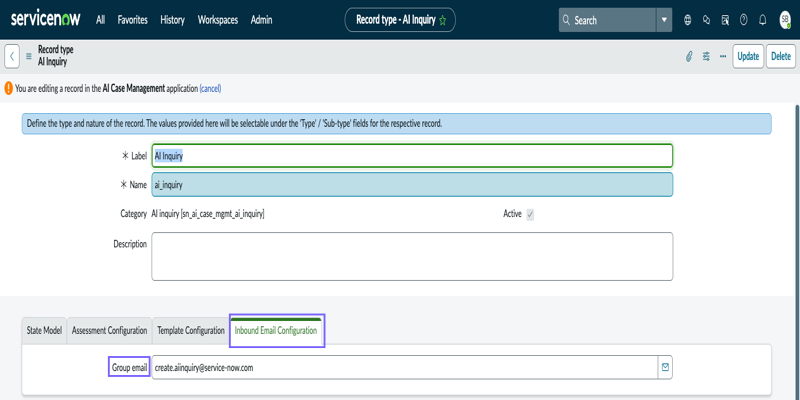Open the notifications bell
This screenshot has width=800, height=400.
click(x=763, y=20)
